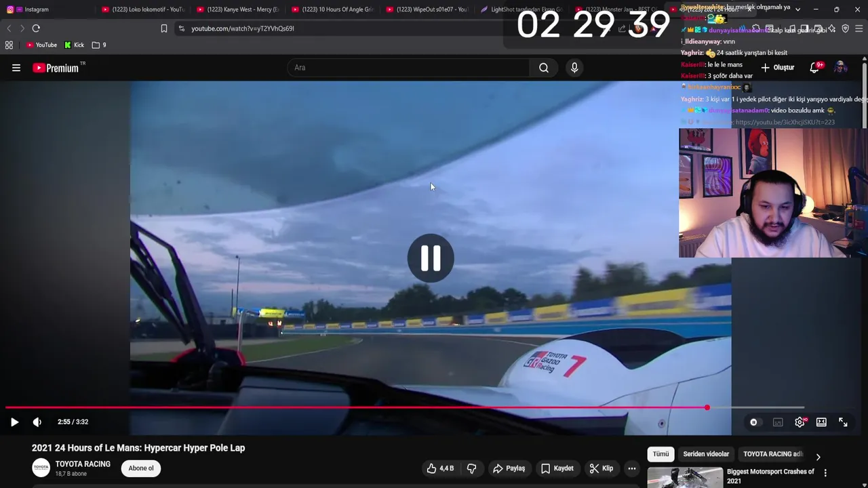The image size is (868, 488).
Task: Click the video title text below the player
Action: [138, 448]
